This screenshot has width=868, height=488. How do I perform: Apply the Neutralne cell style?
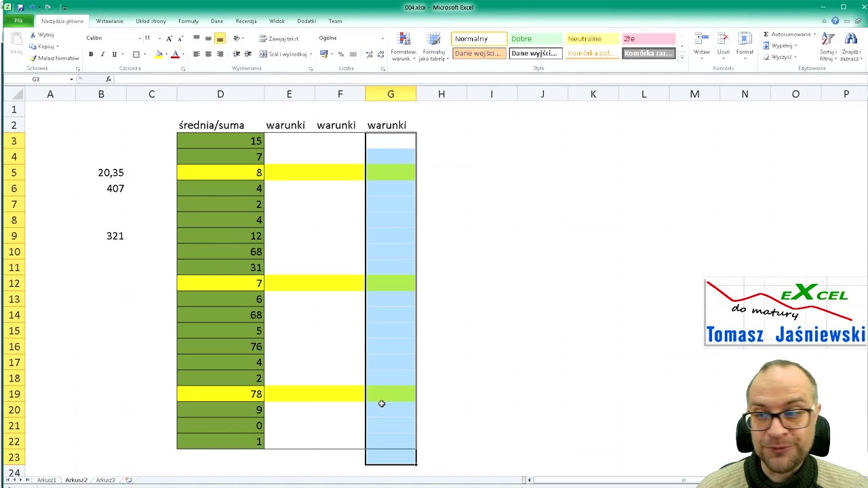592,39
